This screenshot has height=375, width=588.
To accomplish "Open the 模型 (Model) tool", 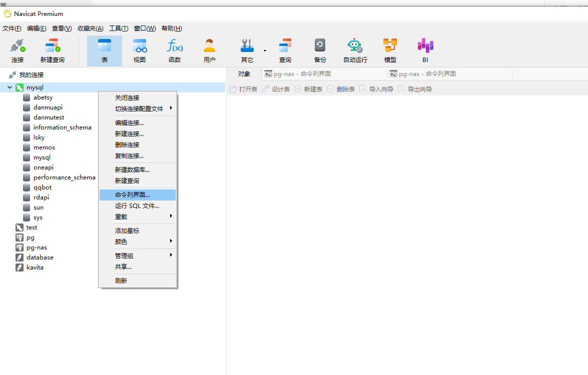I will click(x=390, y=50).
